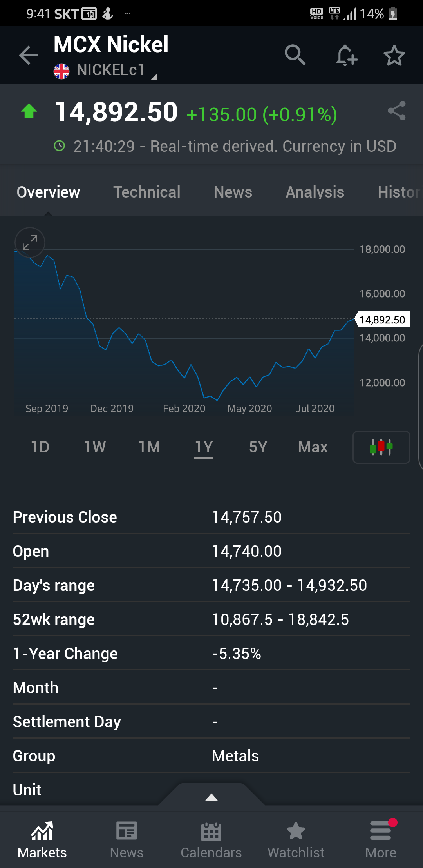Open the News tab under the price

pyautogui.click(x=233, y=192)
